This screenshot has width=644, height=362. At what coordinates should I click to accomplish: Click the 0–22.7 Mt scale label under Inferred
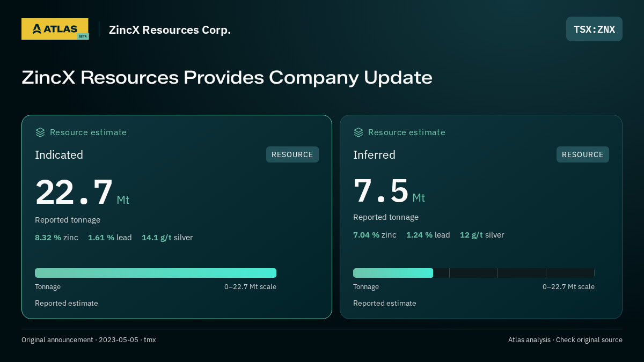pyautogui.click(x=568, y=287)
